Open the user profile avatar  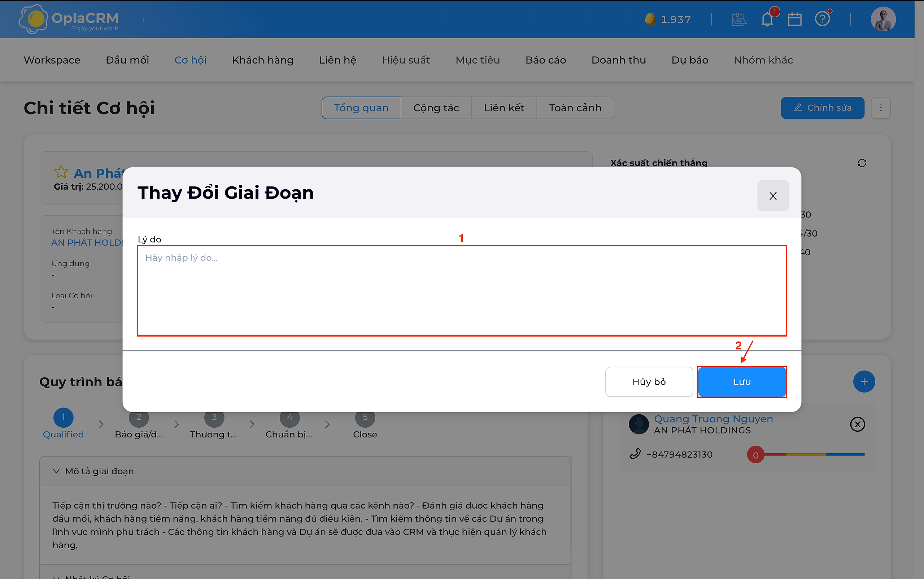[883, 19]
